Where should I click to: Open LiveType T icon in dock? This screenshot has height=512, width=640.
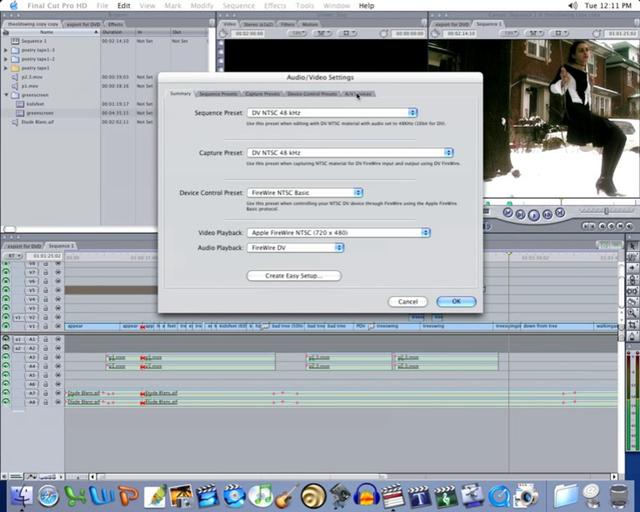[419, 496]
